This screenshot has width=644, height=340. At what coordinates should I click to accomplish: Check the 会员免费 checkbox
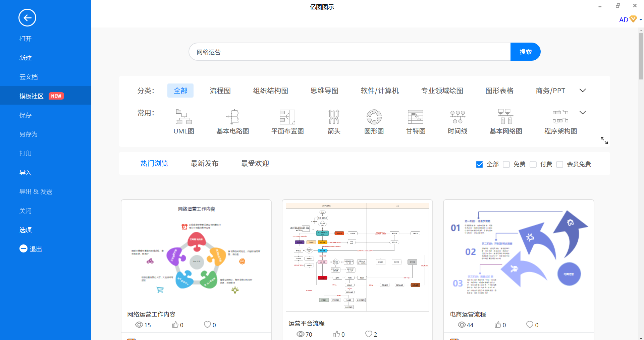pos(559,164)
